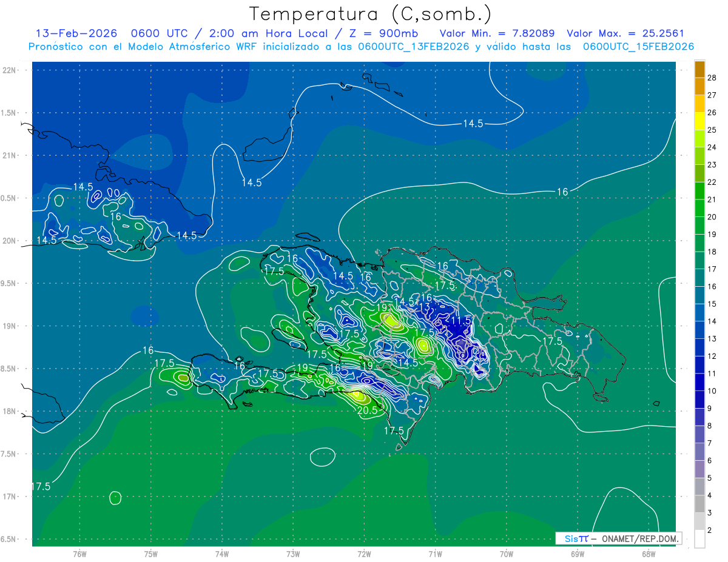Click the legend number '25'
This screenshot has width=728, height=562.
click(x=712, y=130)
